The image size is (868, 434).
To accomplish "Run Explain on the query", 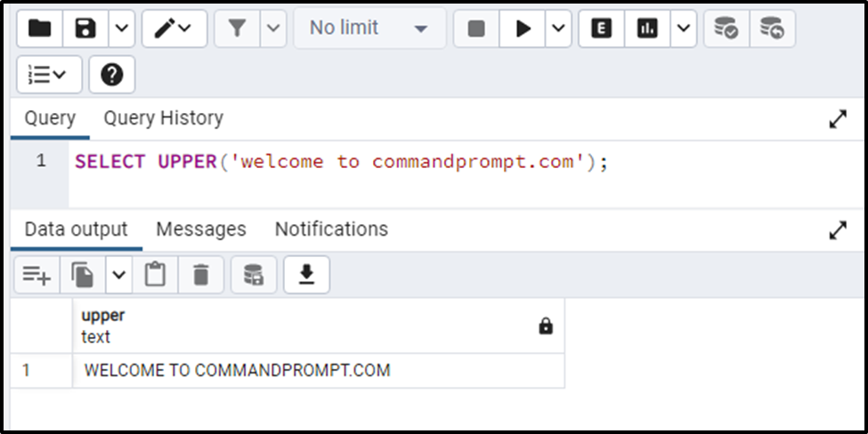I will (x=602, y=28).
